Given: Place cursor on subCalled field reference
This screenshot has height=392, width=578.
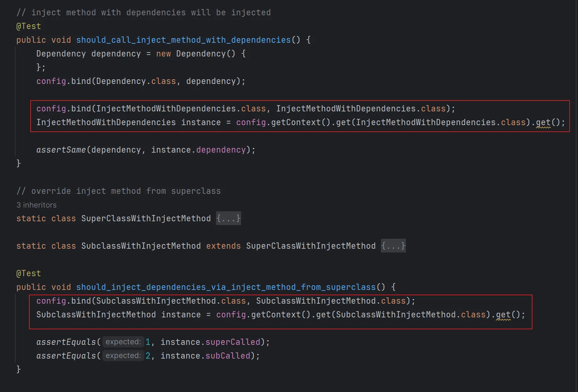Looking at the screenshot, I should coord(228,356).
